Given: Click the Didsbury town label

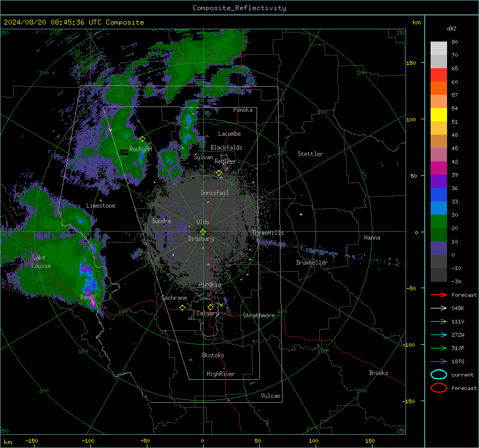Looking at the screenshot, I should (201, 239).
